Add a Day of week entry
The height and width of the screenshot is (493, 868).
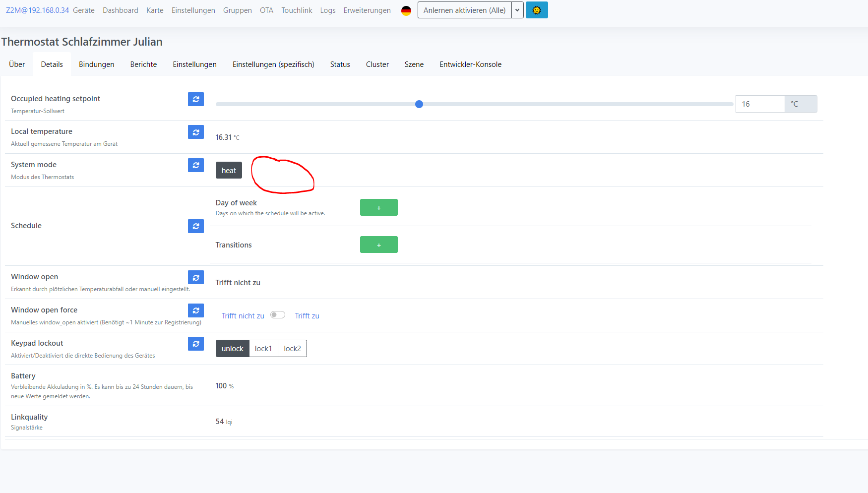(x=378, y=207)
